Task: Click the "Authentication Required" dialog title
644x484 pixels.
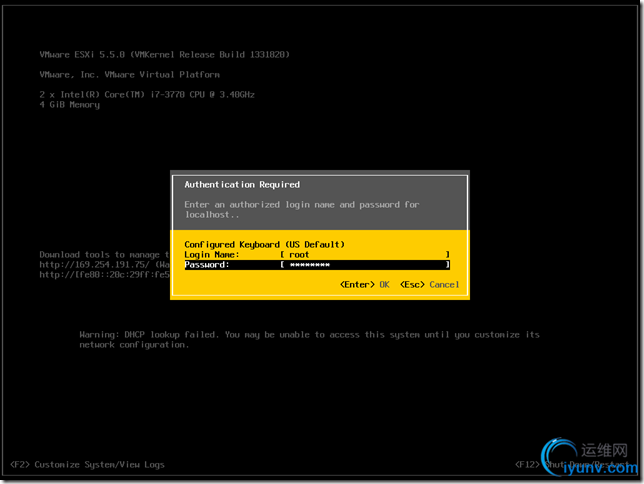Action: pos(242,185)
